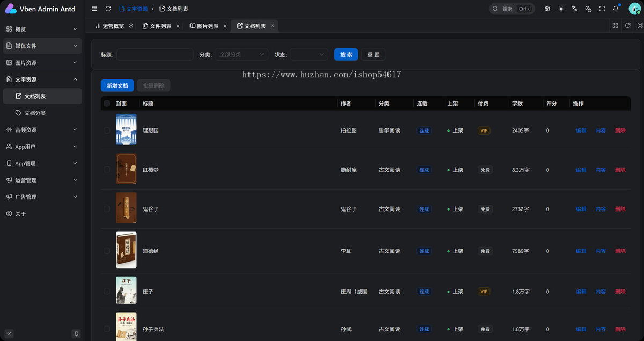Image resolution: width=644 pixels, height=341 pixels.
Task: Click the 理想国 book cover thumbnail
Action: click(126, 129)
